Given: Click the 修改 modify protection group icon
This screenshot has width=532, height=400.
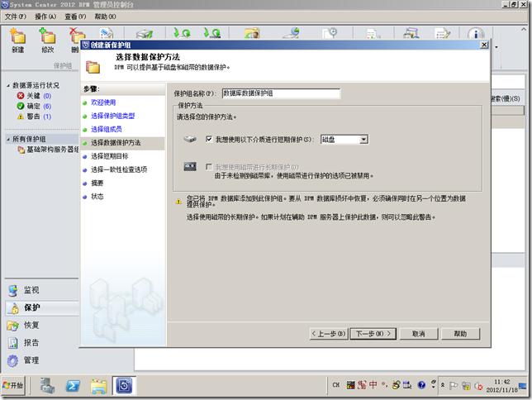Looking at the screenshot, I should pos(48,36).
